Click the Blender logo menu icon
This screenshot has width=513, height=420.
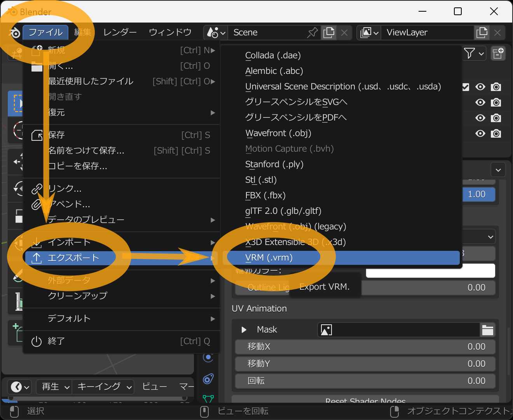tap(14, 33)
